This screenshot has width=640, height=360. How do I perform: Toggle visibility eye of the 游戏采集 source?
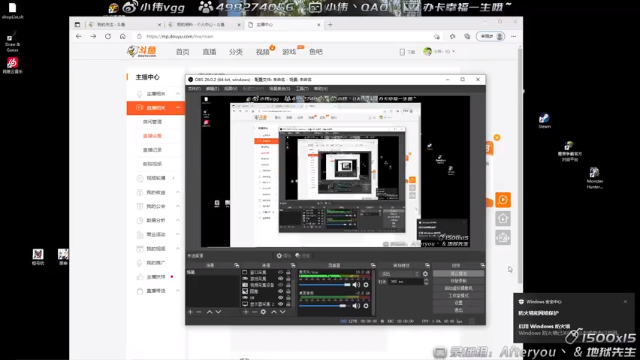coord(280,278)
